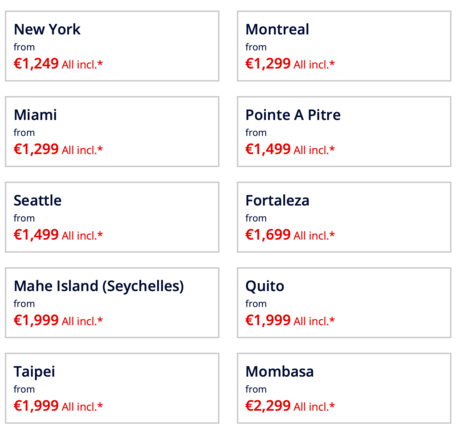Click the €1,499 price under Seattle
The width and height of the screenshot is (465, 435).
click(36, 235)
